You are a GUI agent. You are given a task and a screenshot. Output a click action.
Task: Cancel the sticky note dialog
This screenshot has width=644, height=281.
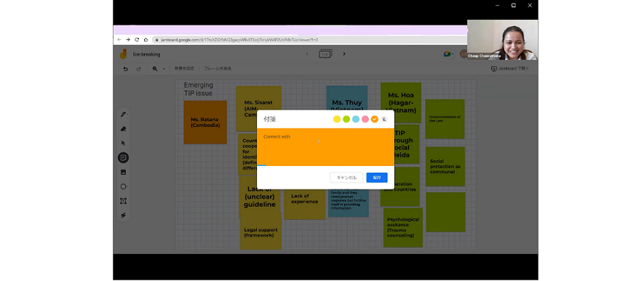point(346,178)
